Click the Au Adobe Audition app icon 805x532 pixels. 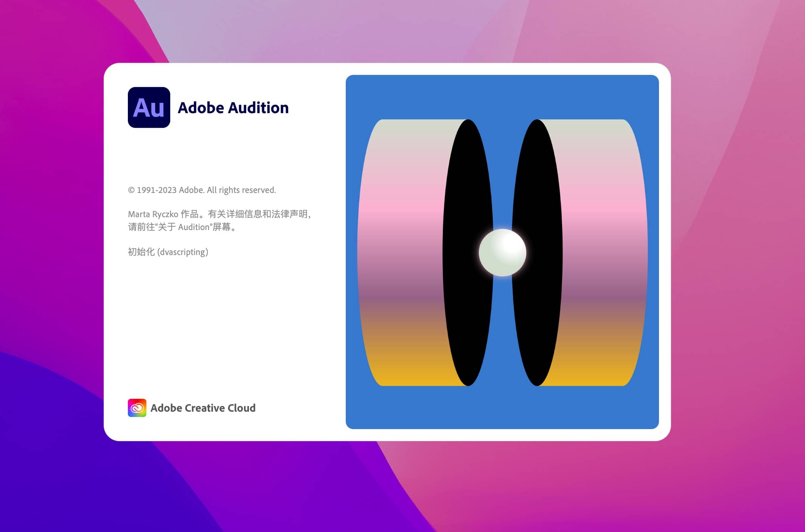[149, 107]
